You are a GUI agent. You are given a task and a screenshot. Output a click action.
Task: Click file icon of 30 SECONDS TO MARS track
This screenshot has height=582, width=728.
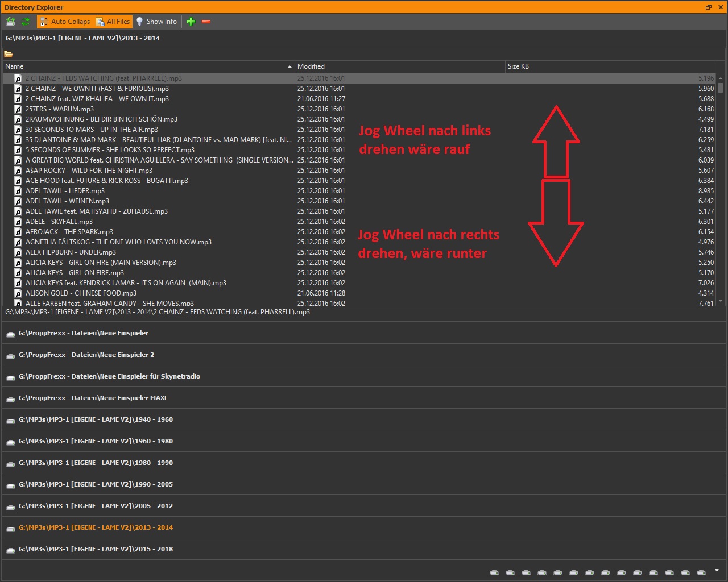[18, 130]
